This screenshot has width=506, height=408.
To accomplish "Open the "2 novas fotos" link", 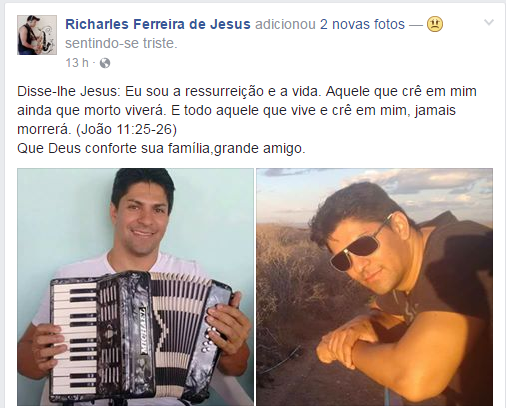I will coord(362,24).
